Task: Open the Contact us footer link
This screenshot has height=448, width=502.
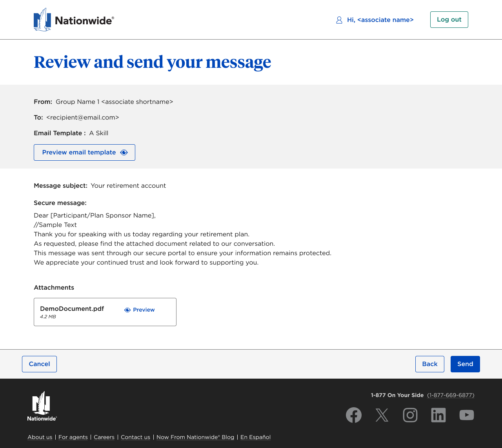Action: 135,437
